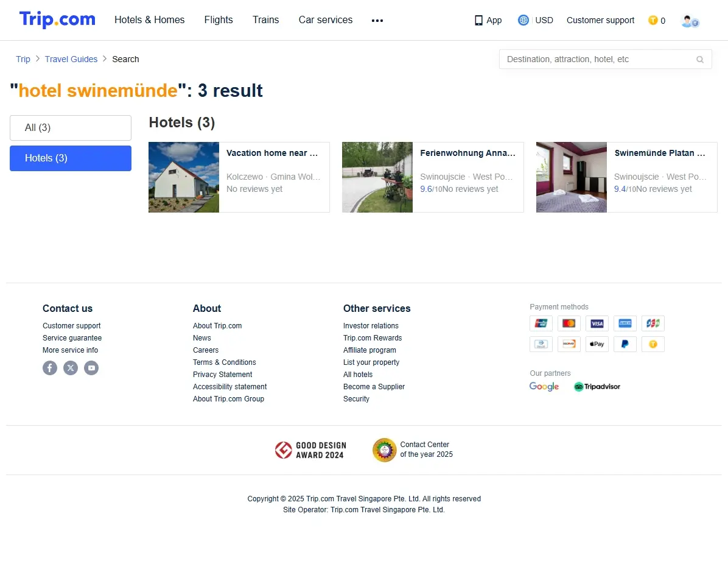This screenshot has width=728, height=561.
Task: Click the Apple Pay payment icon
Action: [x=597, y=344]
